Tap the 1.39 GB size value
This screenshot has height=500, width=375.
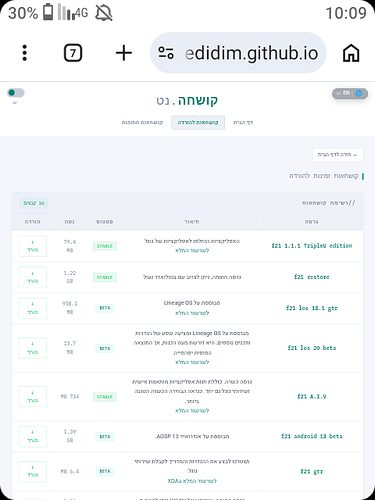[x=70, y=436]
